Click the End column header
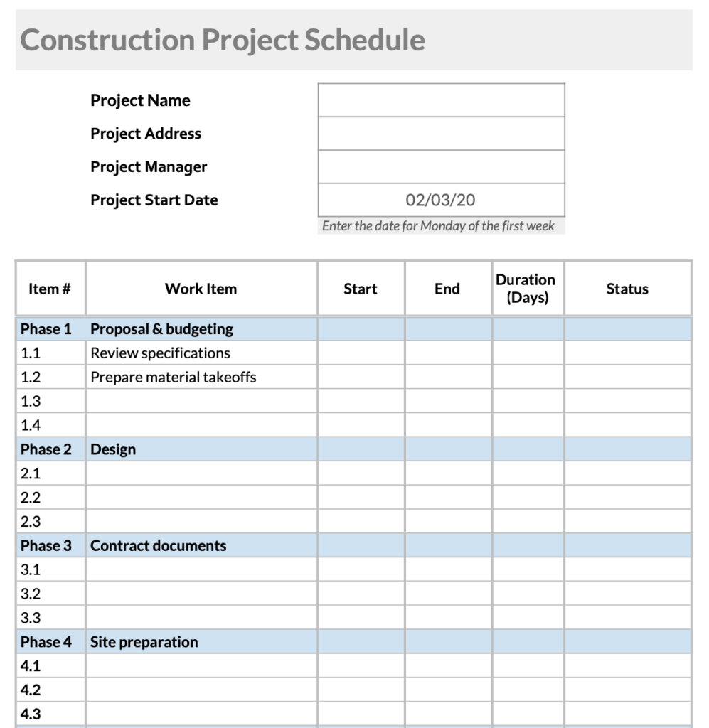The image size is (709, 728). point(447,289)
